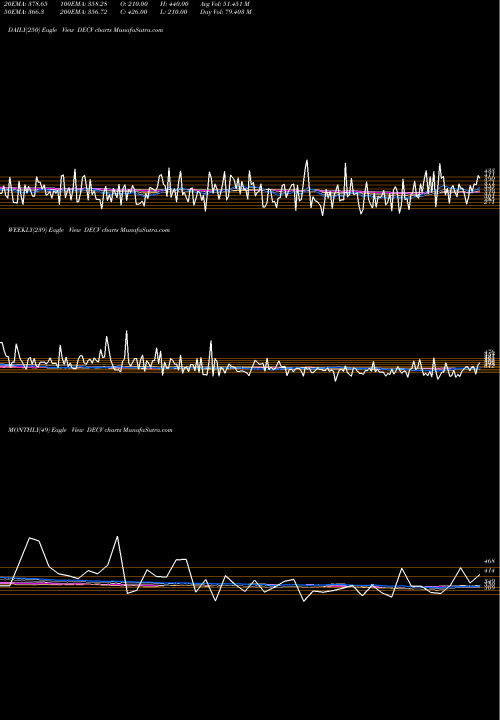Click the close price C: 426.00
The height and width of the screenshot is (720, 500).
point(135,12)
